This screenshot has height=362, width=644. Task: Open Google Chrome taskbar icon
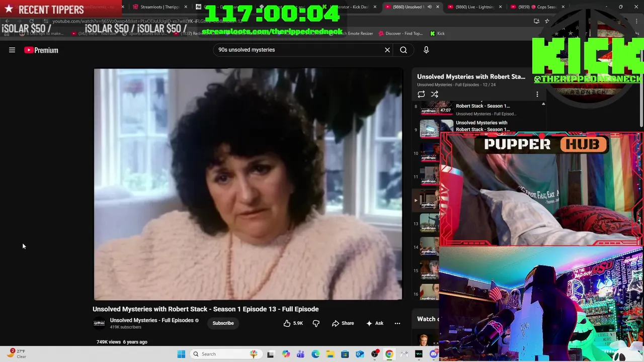click(x=389, y=354)
